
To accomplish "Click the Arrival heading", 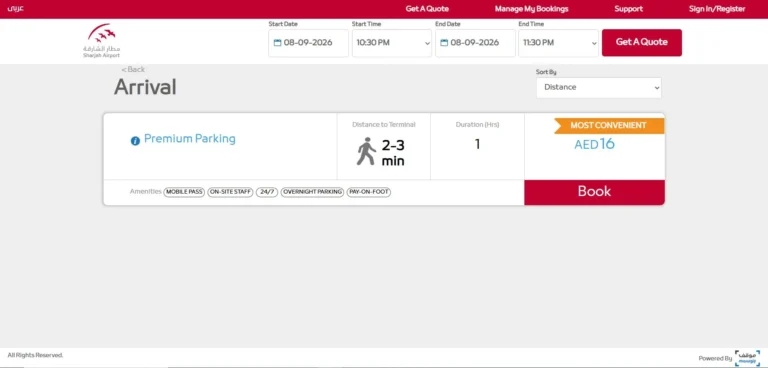I will point(145,87).
